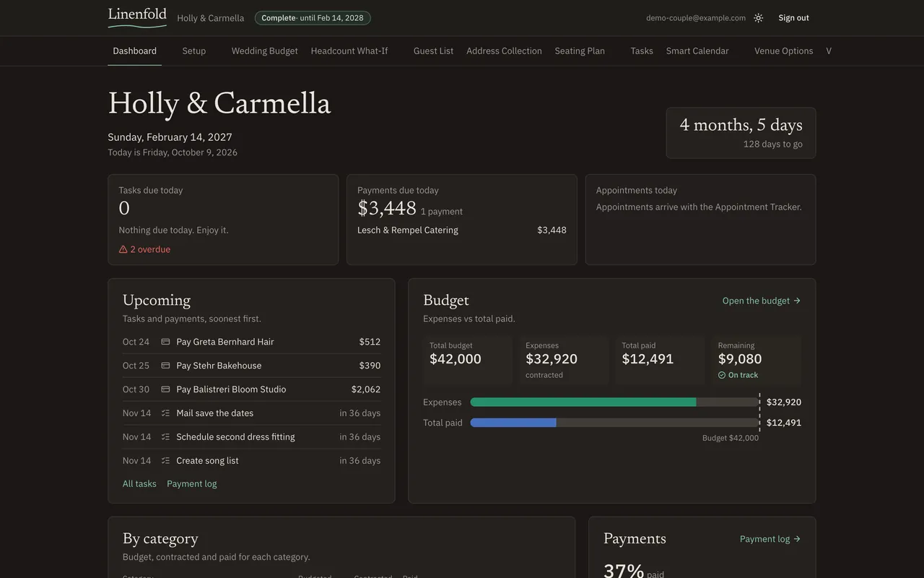Click the blue Total paid progress bar
This screenshot has height=578, width=924.
click(513, 423)
